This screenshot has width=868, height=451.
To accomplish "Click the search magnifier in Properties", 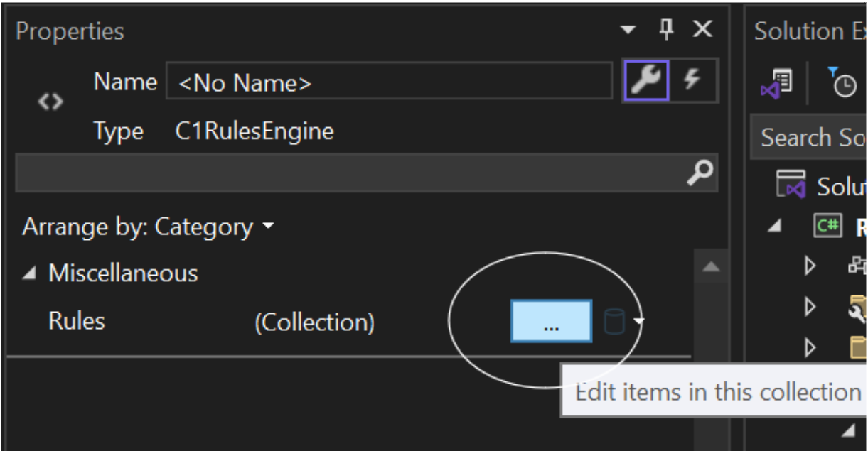I will (700, 172).
